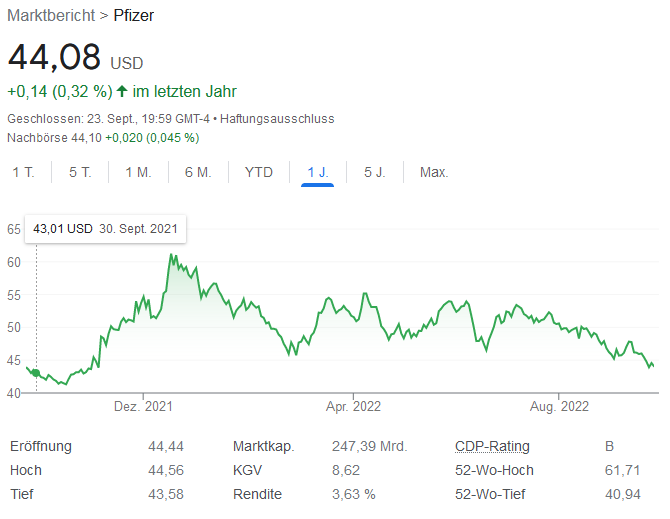The height and width of the screenshot is (519, 670).
Task: Select the YTD time range
Action: (x=258, y=172)
